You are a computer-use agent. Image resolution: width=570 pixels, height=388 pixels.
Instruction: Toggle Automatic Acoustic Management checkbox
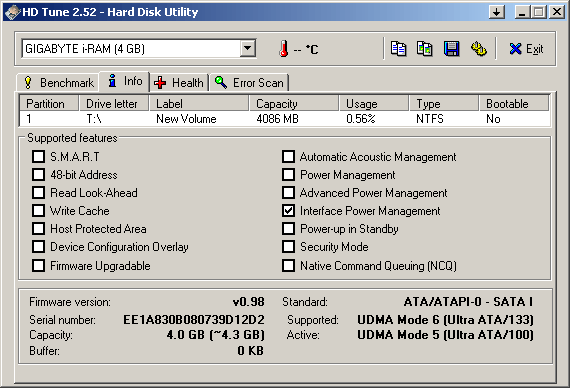coord(288,157)
